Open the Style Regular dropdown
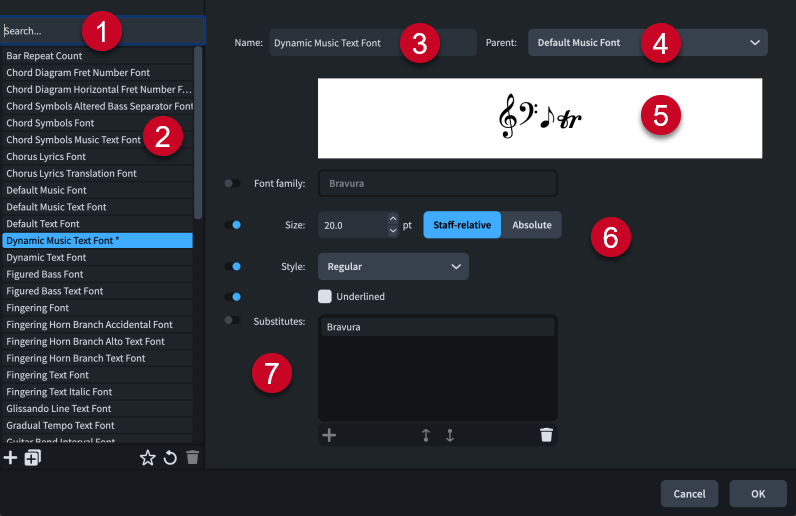 tap(393, 267)
